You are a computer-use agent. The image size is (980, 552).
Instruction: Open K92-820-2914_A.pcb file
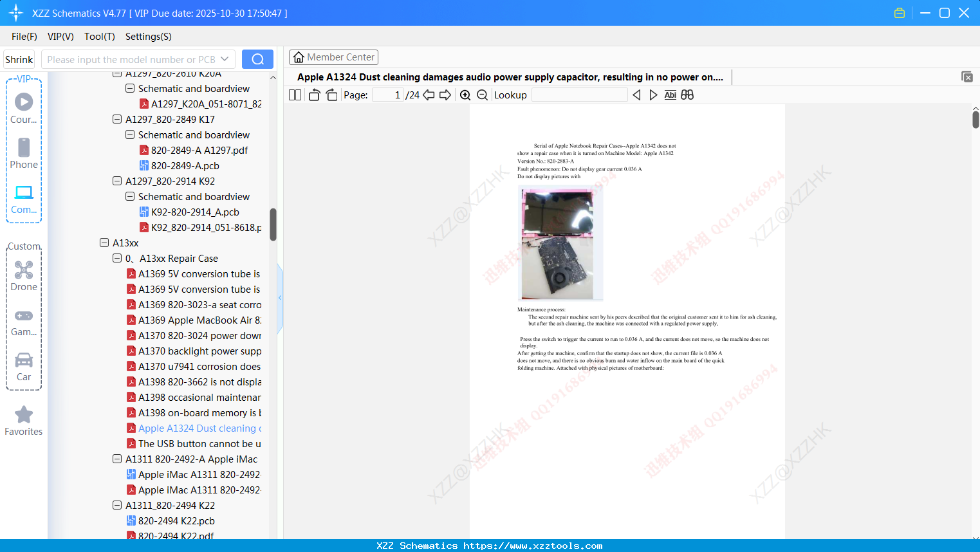pyautogui.click(x=189, y=212)
